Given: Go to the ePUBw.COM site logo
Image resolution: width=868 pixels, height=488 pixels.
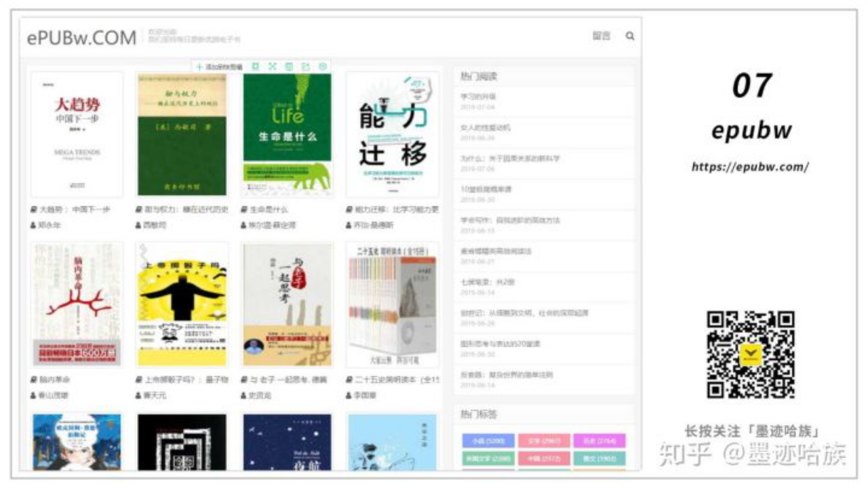Looking at the screenshot, I should pyautogui.click(x=81, y=38).
